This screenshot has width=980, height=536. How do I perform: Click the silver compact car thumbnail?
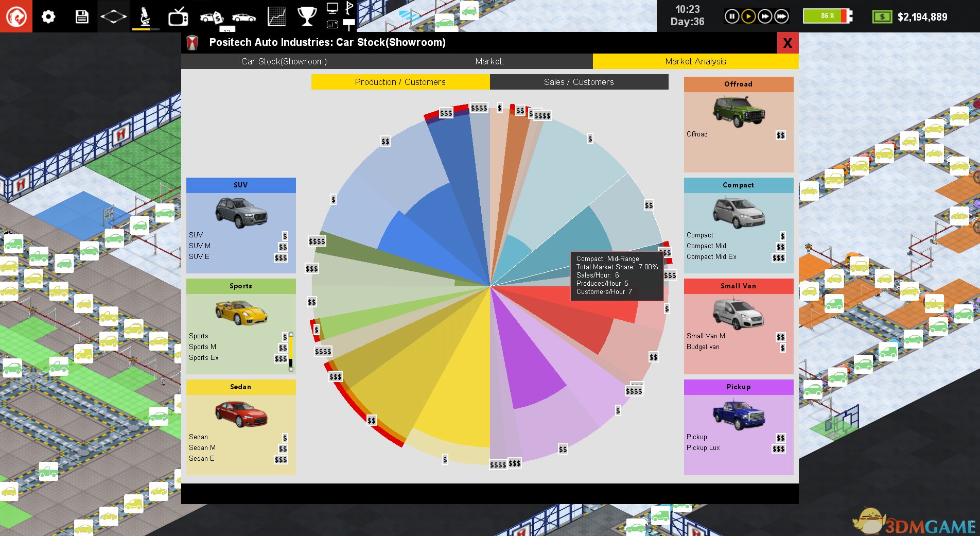click(x=739, y=212)
